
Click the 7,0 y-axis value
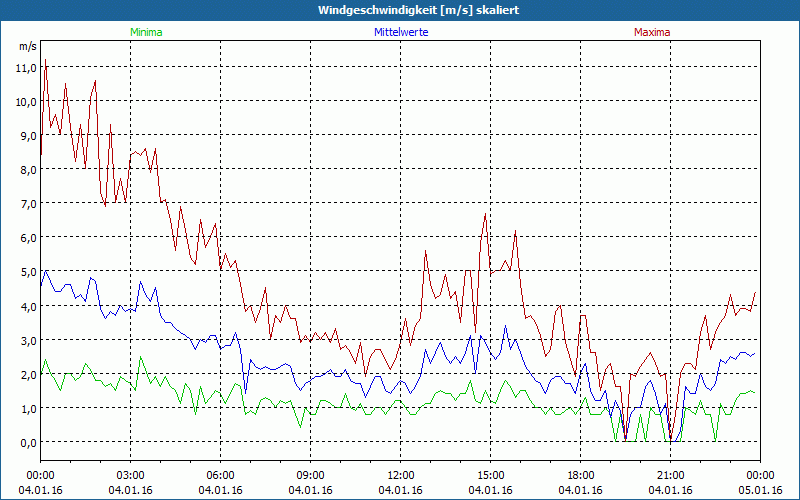[28, 204]
